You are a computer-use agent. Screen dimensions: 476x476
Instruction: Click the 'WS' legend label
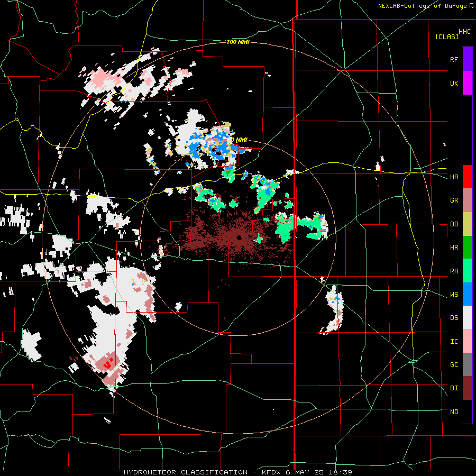point(454,295)
